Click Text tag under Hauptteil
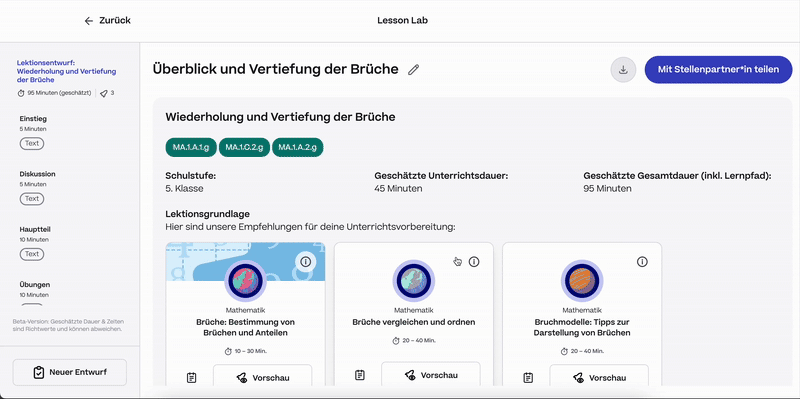The image size is (800, 399). pos(32,254)
